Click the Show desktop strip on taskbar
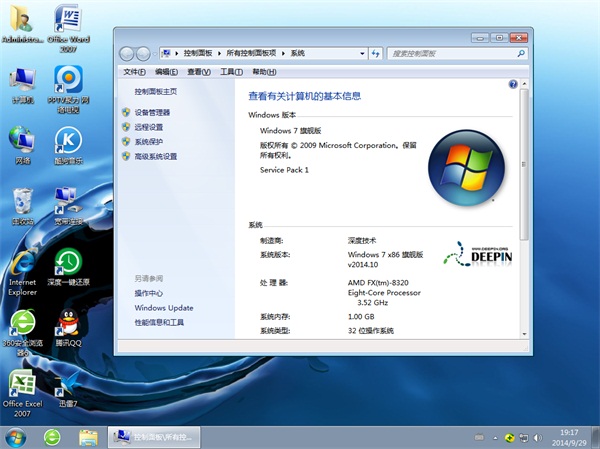Viewport: 600px width, 449px height. pos(595,438)
